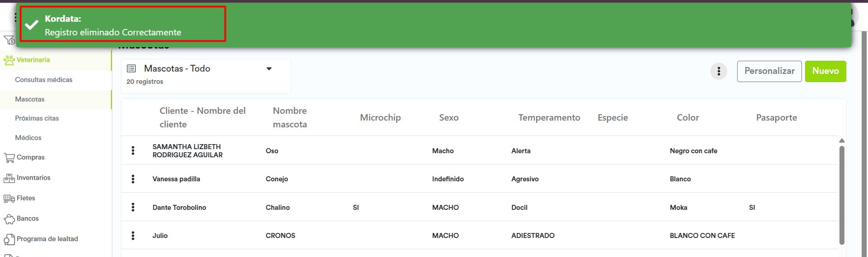The width and height of the screenshot is (868, 257).
Task: Go to Próximas citas menu item
Action: [37, 118]
